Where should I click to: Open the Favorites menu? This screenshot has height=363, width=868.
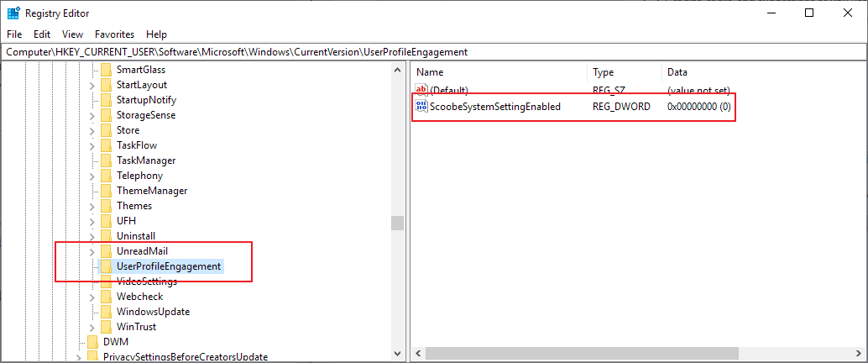click(114, 34)
